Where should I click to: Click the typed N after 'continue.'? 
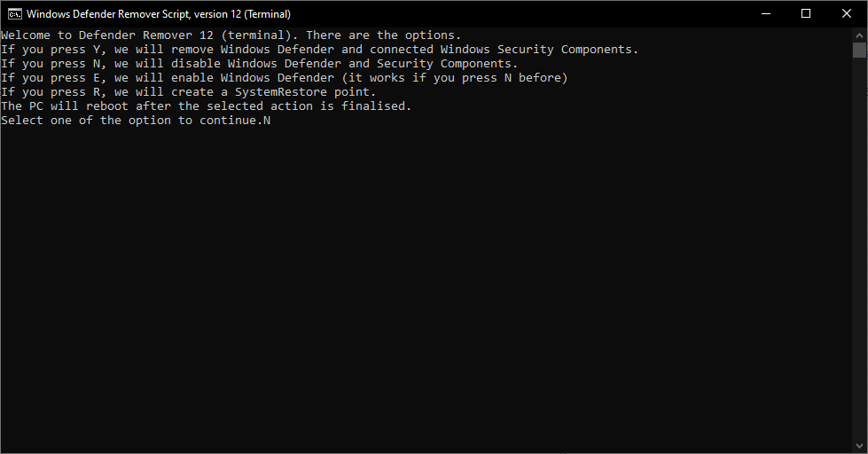pyautogui.click(x=267, y=120)
